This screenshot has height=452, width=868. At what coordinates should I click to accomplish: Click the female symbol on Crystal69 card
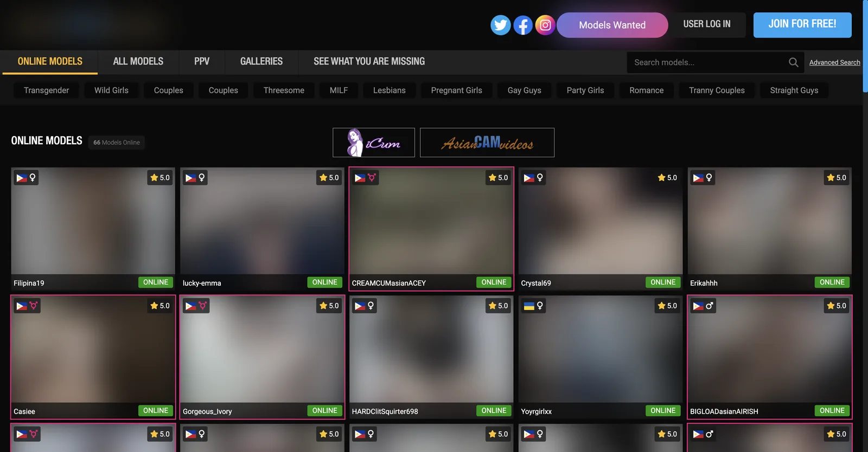click(x=540, y=178)
